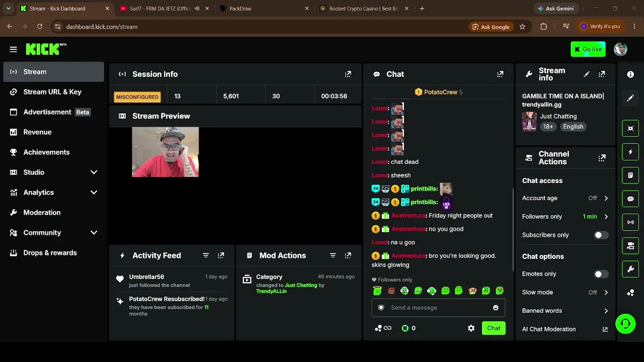Toggle the Mod Actions widget in right rail

(x=630, y=175)
